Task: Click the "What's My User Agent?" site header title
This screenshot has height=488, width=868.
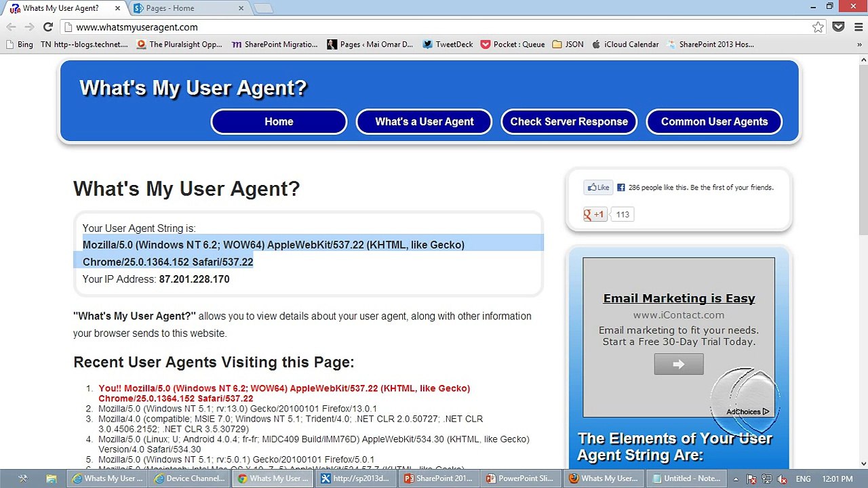Action: point(193,87)
